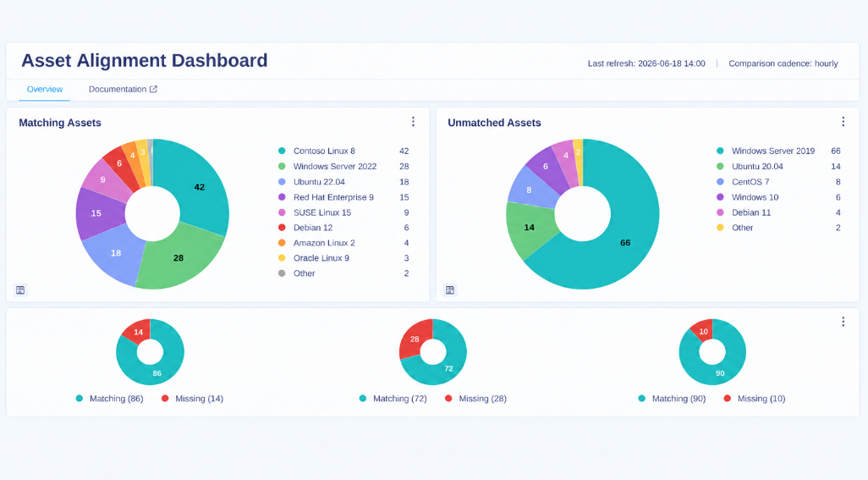Click the orange 4 slice in Matching Assets
This screenshot has height=480, width=868.
click(x=132, y=156)
